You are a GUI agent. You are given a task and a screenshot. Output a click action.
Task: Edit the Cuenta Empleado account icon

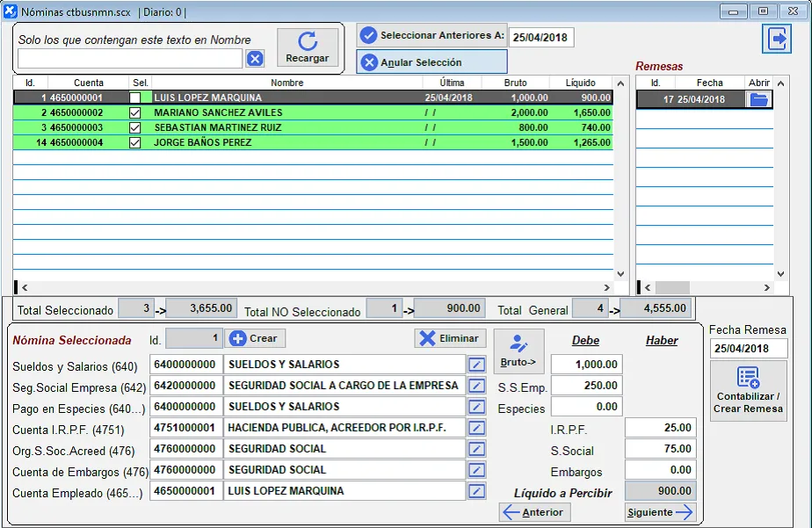476,491
